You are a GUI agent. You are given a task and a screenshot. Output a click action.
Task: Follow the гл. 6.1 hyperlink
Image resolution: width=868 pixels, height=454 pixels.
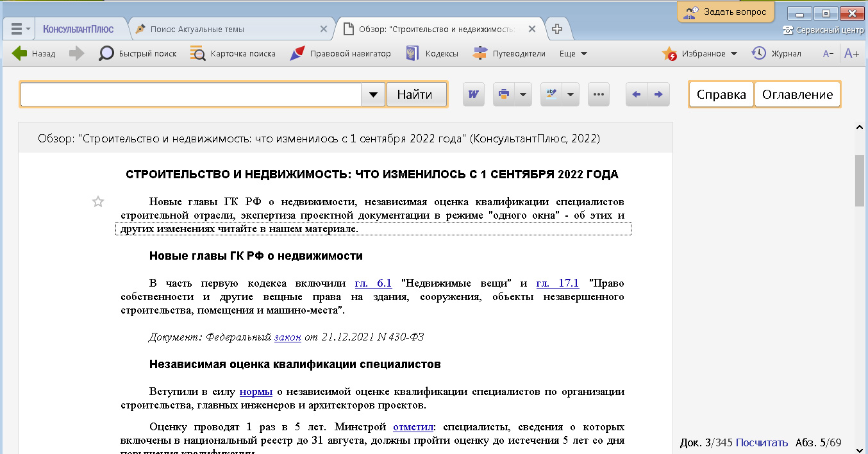click(x=373, y=283)
